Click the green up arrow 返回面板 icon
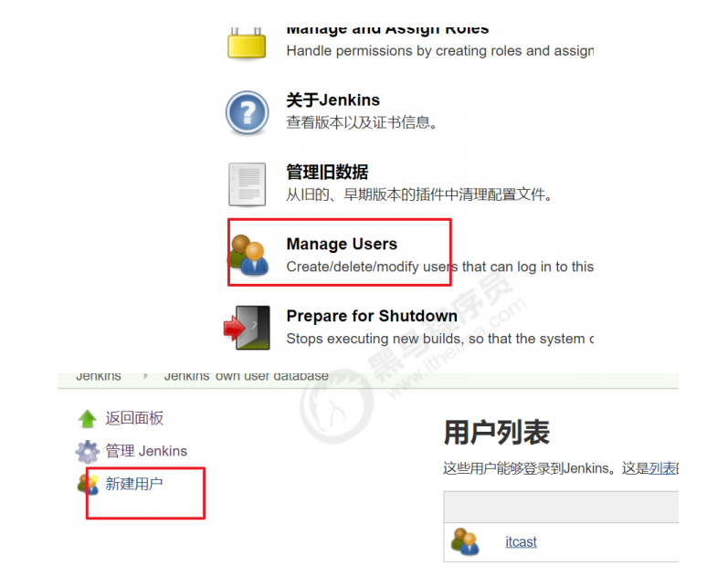Viewport: 728px width, 576px height. point(88,419)
